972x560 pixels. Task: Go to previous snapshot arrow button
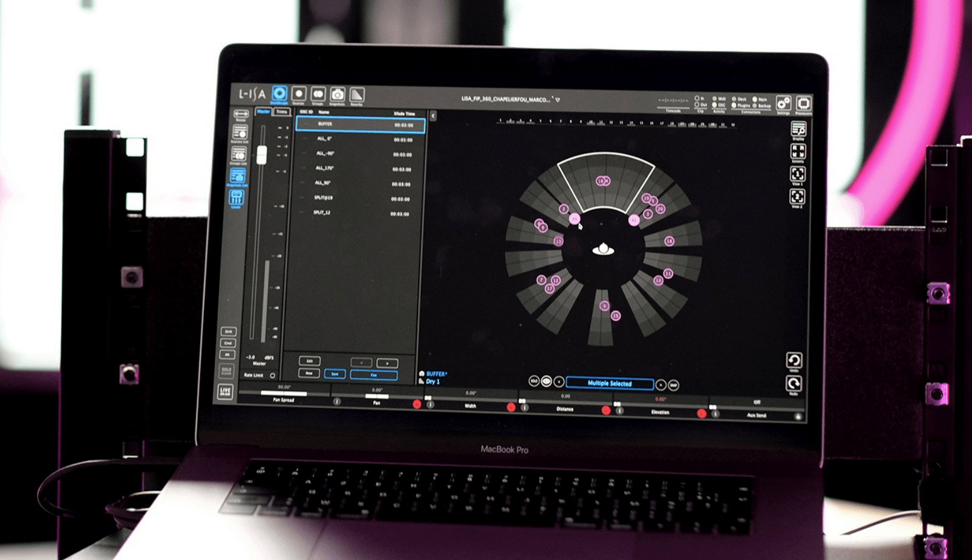[x=362, y=362]
